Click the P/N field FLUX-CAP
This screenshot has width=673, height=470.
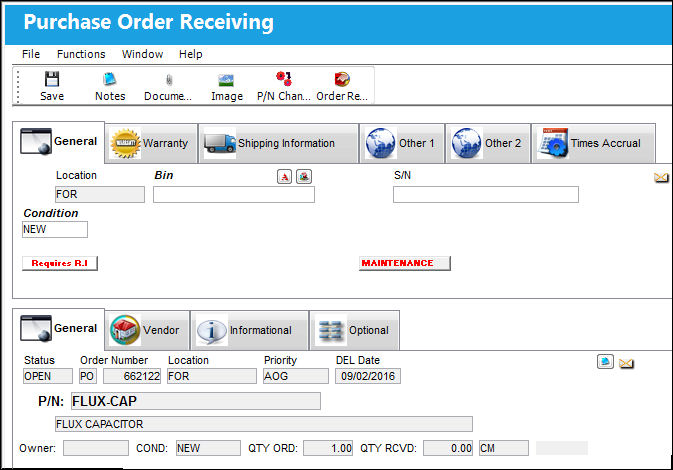(x=196, y=401)
